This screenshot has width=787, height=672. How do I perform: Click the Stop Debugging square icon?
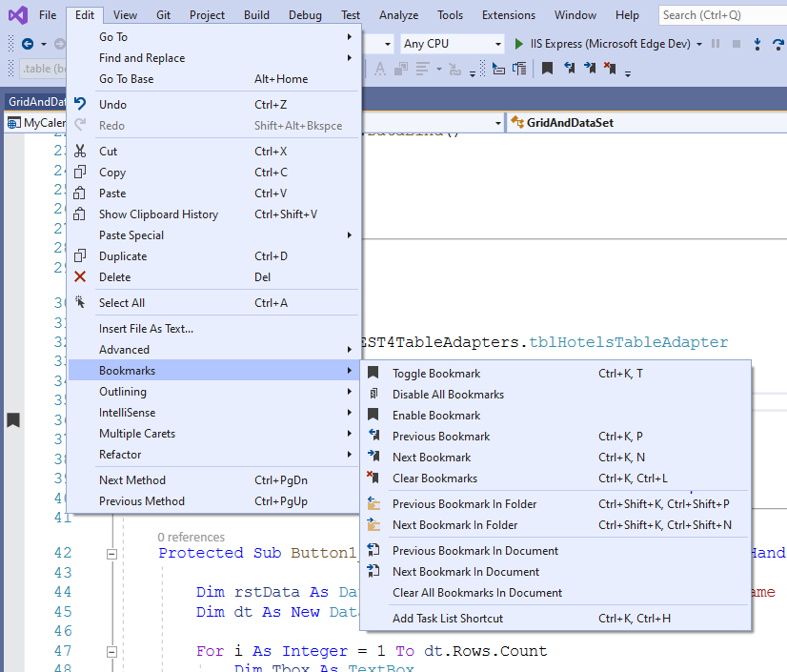click(737, 44)
